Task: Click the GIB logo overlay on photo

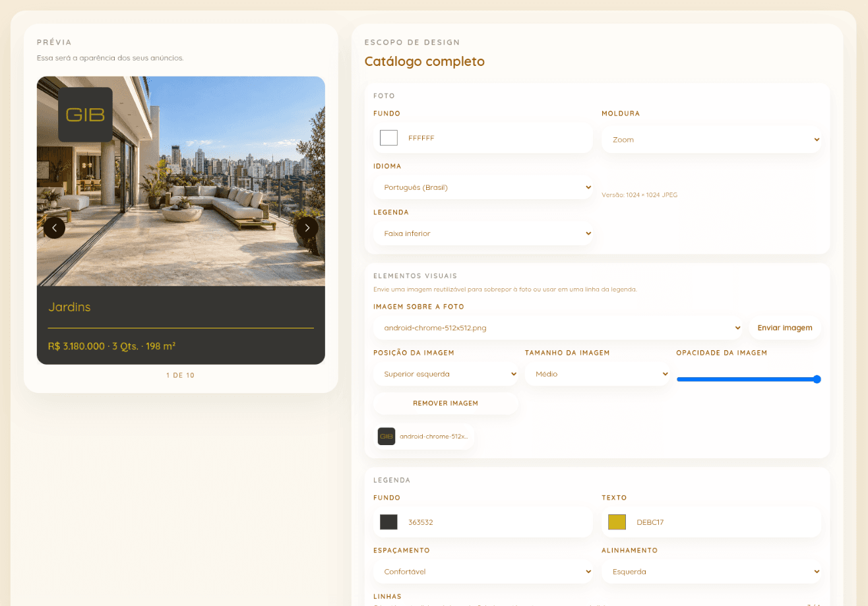Action: coord(85,115)
